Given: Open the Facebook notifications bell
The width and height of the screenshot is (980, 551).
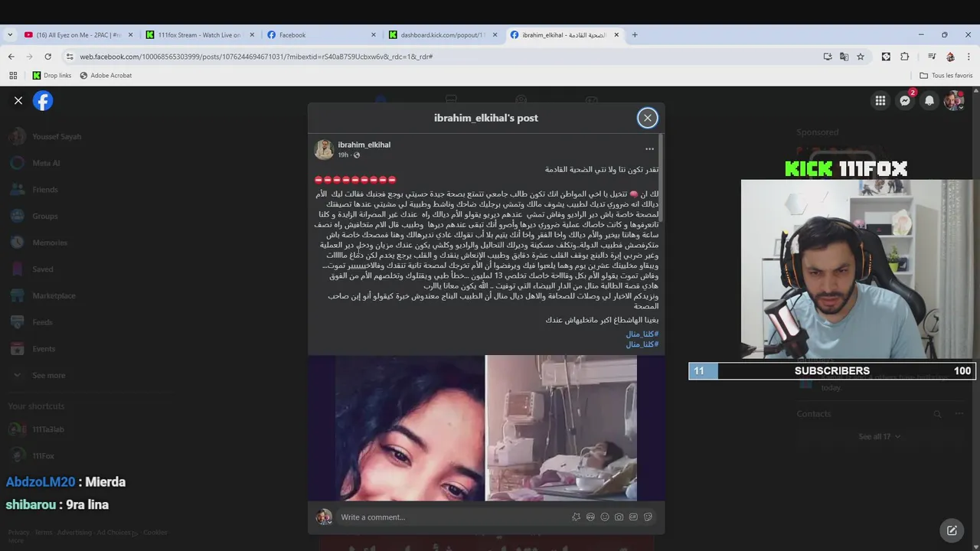Looking at the screenshot, I should coord(929,100).
